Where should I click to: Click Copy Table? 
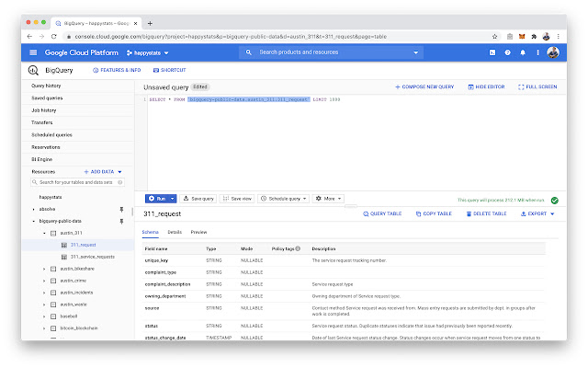click(434, 213)
